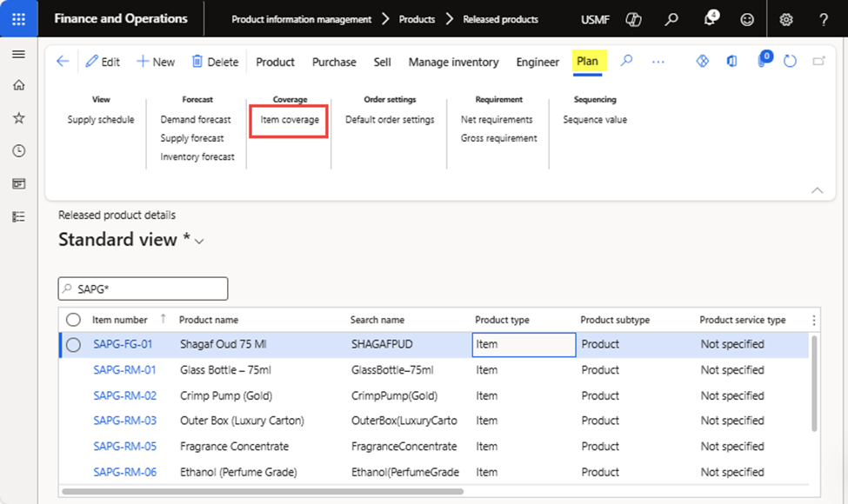
Task: Open Product type column header menu
Action: pos(502,320)
